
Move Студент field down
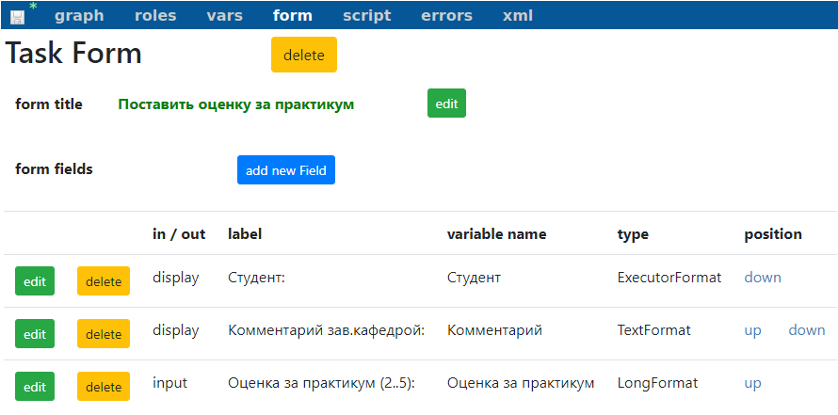(763, 277)
